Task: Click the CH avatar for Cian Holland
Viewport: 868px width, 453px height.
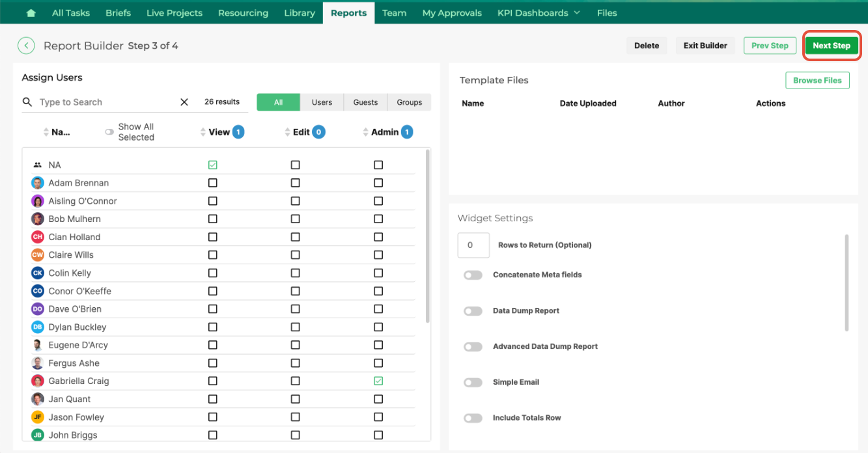Action: pyautogui.click(x=38, y=237)
